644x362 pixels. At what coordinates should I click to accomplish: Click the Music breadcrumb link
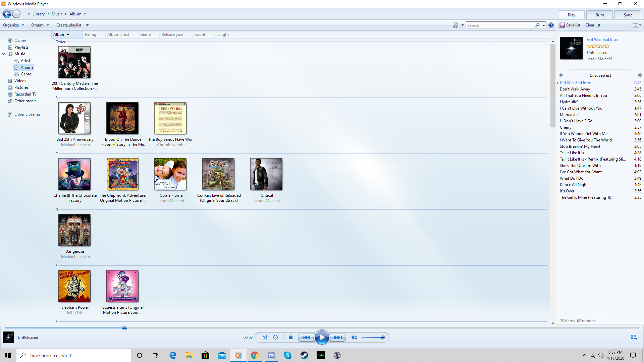click(x=57, y=14)
